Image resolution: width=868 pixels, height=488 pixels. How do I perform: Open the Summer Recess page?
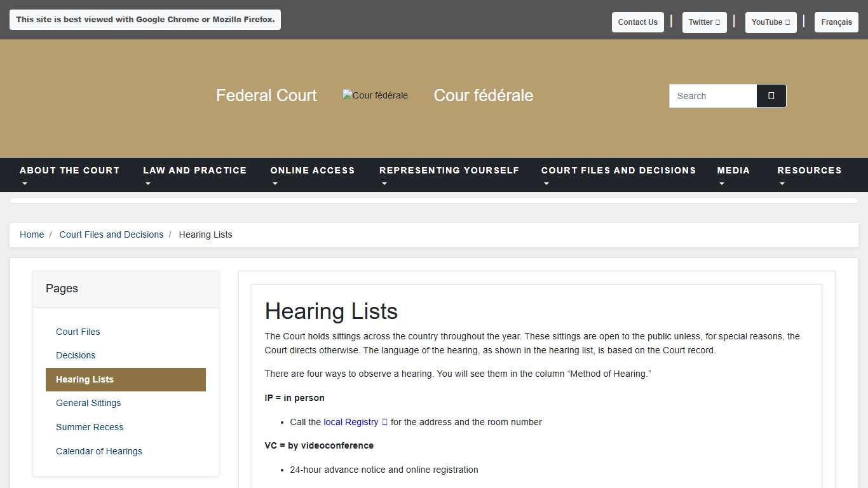click(90, 427)
